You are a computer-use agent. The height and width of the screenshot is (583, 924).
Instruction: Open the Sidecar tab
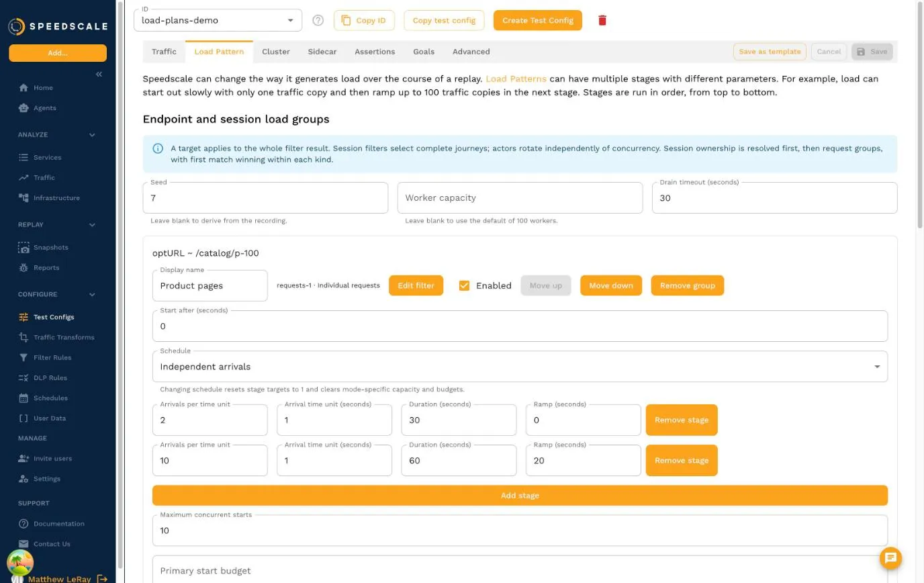(322, 52)
